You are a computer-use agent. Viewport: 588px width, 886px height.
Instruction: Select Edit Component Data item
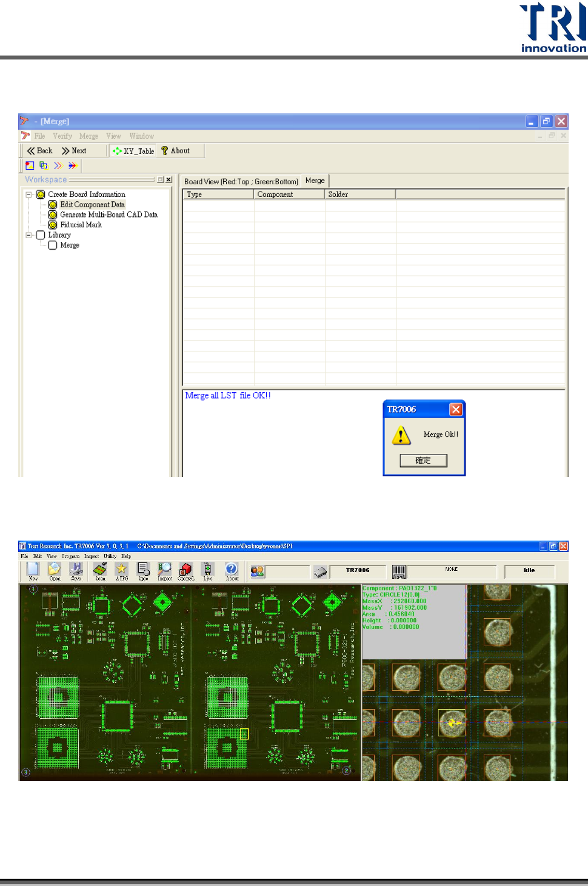[92, 205]
